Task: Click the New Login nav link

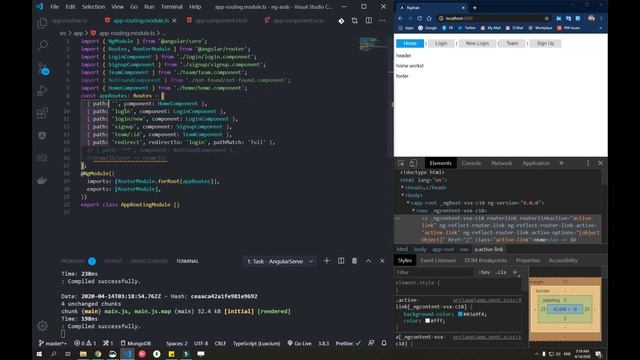Action: pyautogui.click(x=477, y=43)
